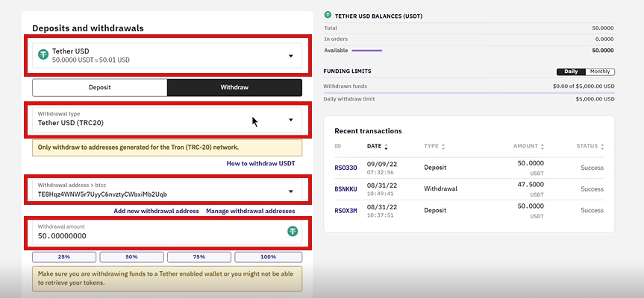Switch funding limits to Daily

(x=571, y=72)
